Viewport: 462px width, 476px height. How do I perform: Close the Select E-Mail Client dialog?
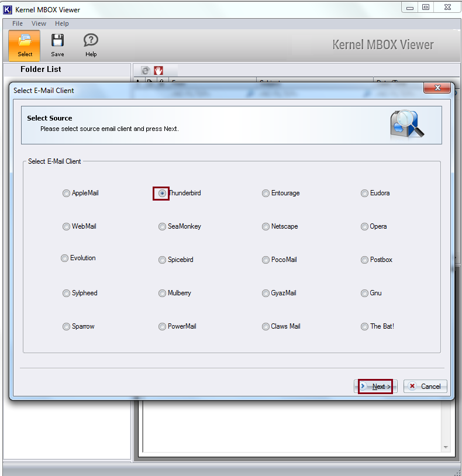437,88
